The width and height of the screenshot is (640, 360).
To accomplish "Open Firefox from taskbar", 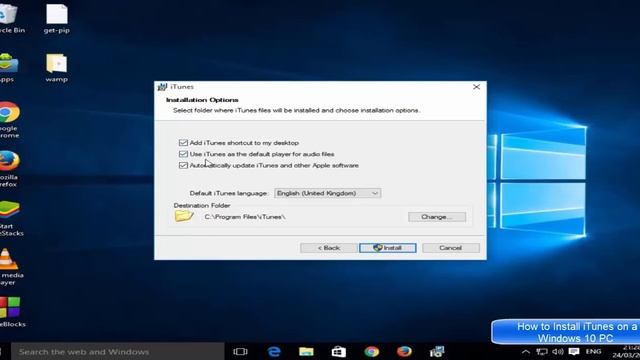I will [404, 351].
